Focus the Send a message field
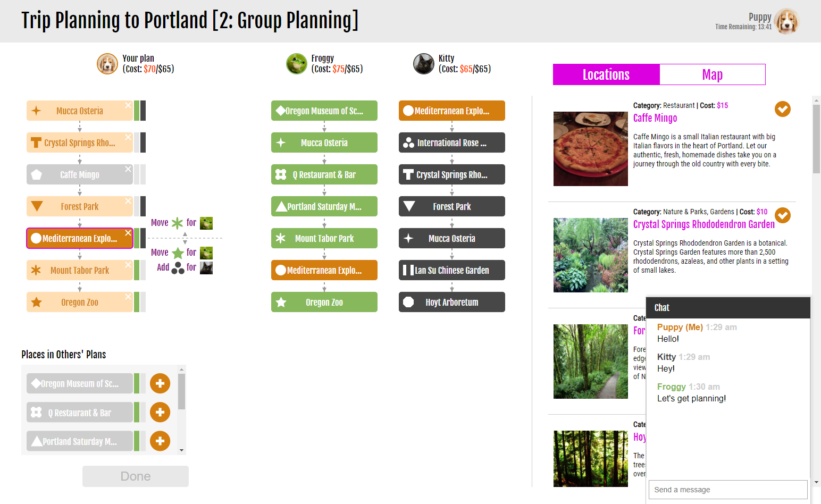Screen dimensions: 821x504 (x=728, y=490)
